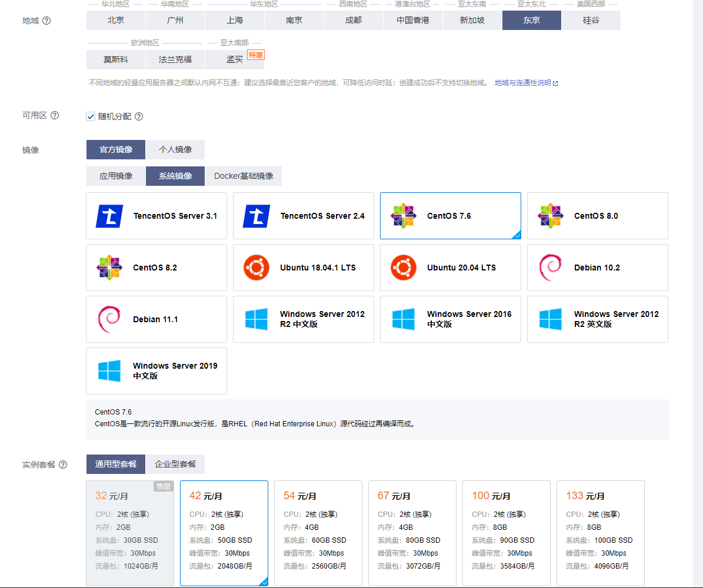Click the help icon next to 地域

pyautogui.click(x=46, y=21)
